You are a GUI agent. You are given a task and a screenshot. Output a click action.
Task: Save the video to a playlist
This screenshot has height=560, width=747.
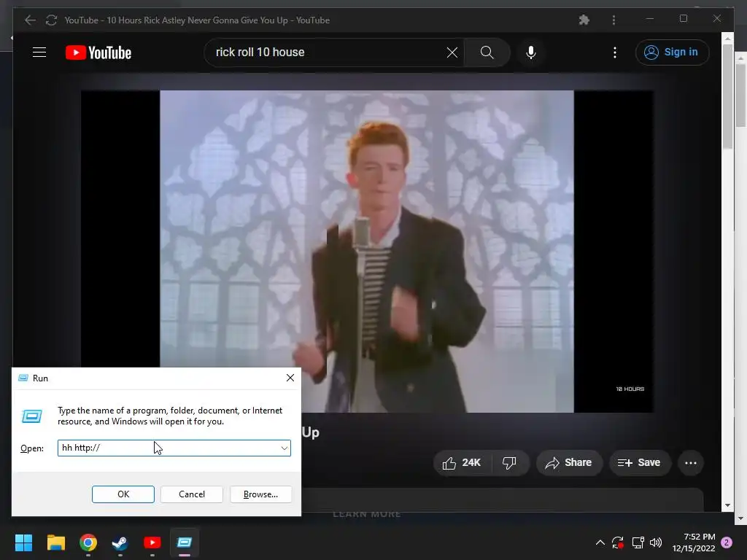point(639,463)
